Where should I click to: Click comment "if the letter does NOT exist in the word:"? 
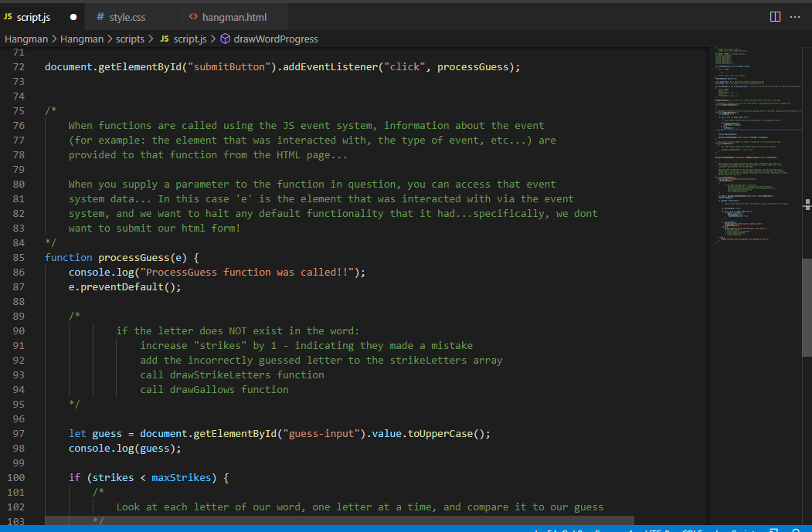coord(238,330)
